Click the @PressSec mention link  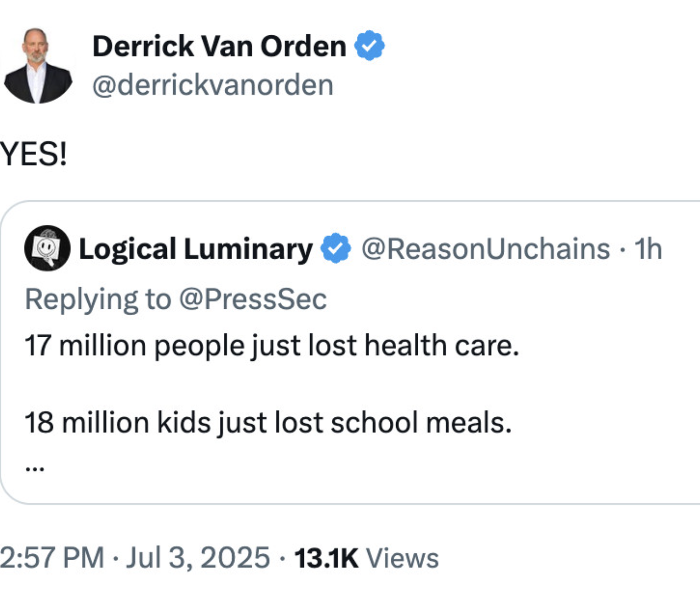coord(253,299)
